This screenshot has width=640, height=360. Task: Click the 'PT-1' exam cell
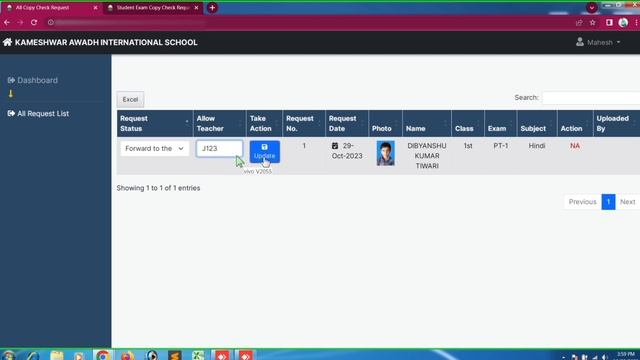[x=500, y=146]
